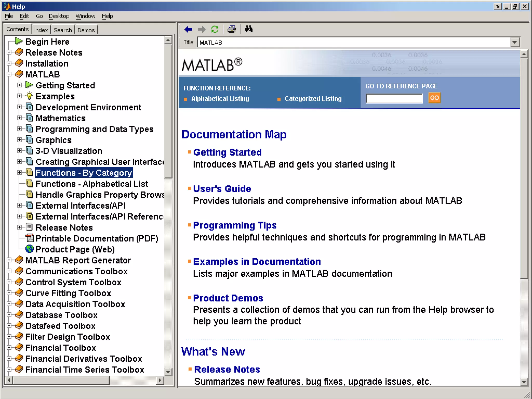Select Functions - Alphabetical List tree item
The width and height of the screenshot is (532, 399).
[92, 184]
